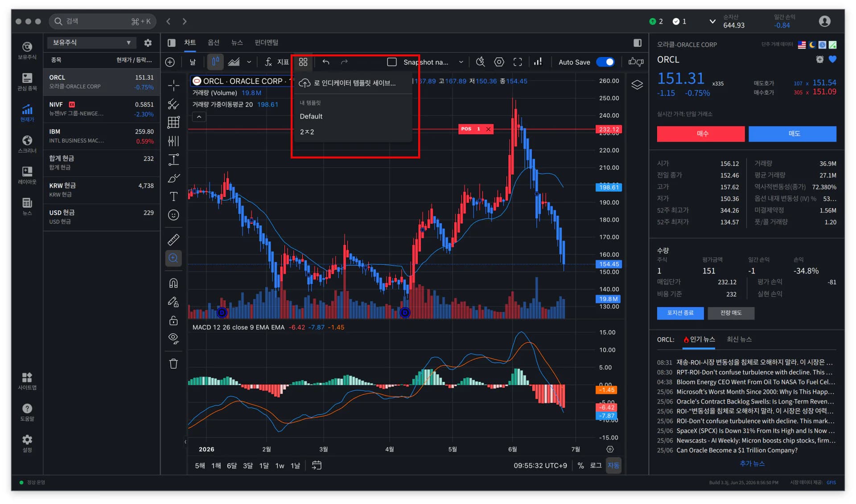Select the IBM row in holdings
This screenshot has height=504, width=856.
point(101,136)
